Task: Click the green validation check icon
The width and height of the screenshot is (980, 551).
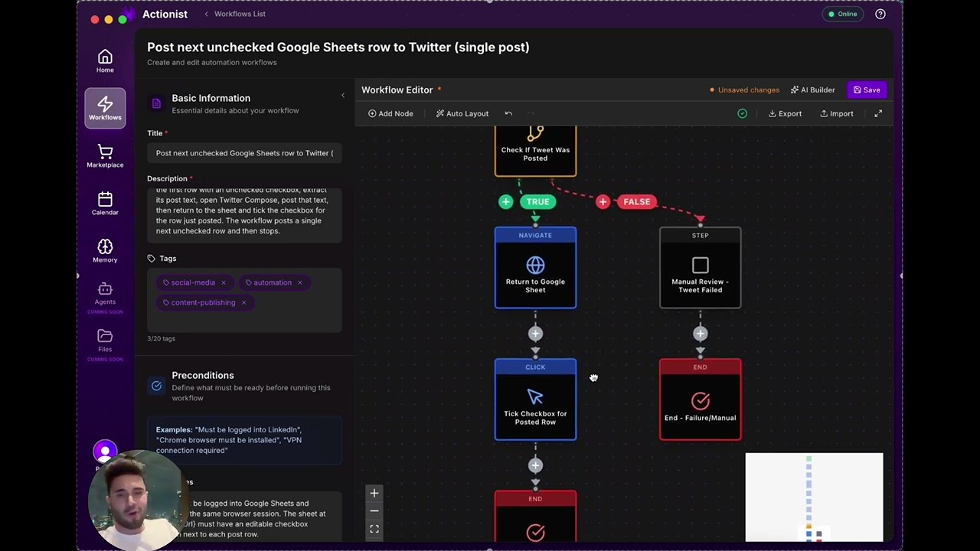Action: [742, 113]
